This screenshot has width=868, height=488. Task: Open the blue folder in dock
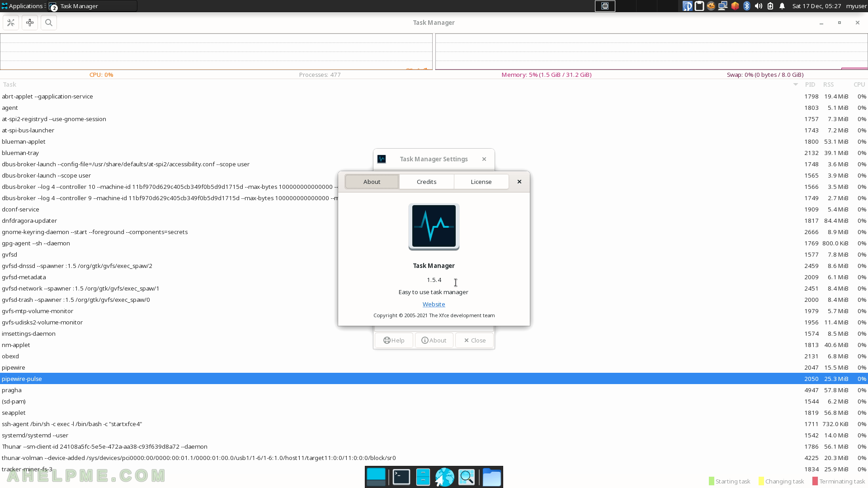491,477
